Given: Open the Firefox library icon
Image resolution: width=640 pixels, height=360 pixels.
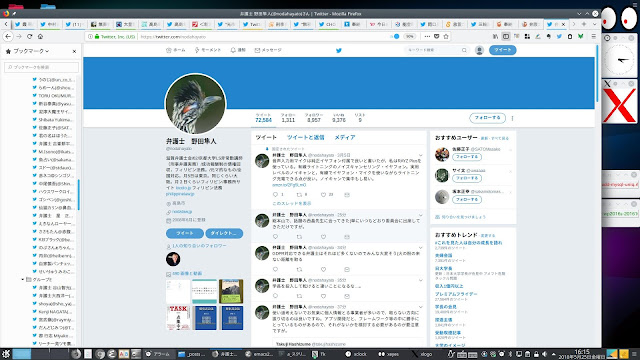Looking at the screenshot, I should (495, 36).
